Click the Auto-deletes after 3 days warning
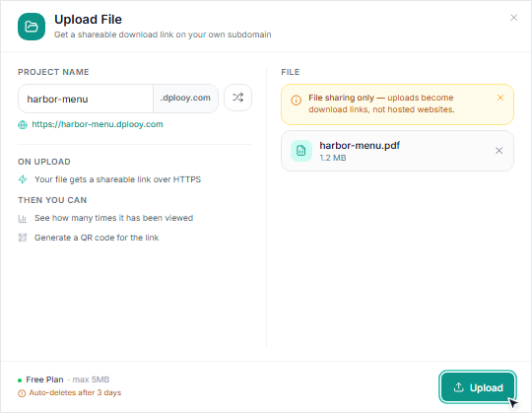Image resolution: width=532 pixels, height=414 pixels. tap(75, 392)
